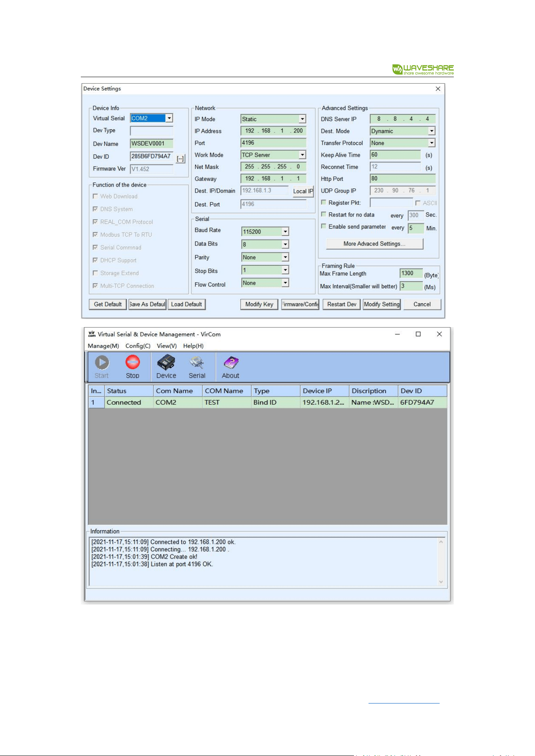The image size is (535, 756).
Task: Toggle the Restart for no data checkbox
Action: [324, 214]
